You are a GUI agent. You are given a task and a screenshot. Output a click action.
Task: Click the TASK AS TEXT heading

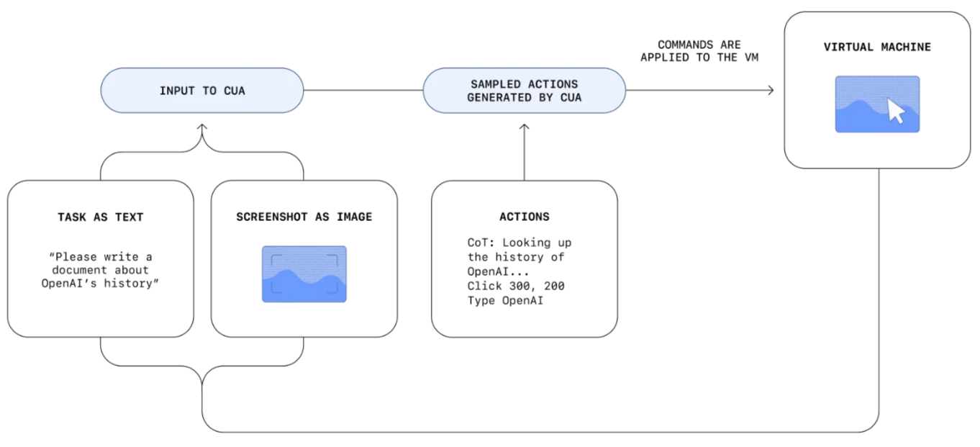click(101, 217)
